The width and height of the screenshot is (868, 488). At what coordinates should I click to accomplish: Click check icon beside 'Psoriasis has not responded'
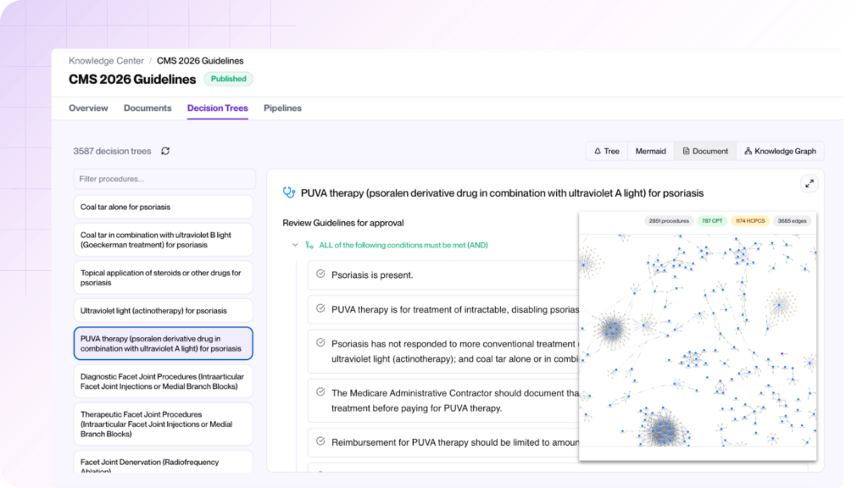[x=320, y=342]
